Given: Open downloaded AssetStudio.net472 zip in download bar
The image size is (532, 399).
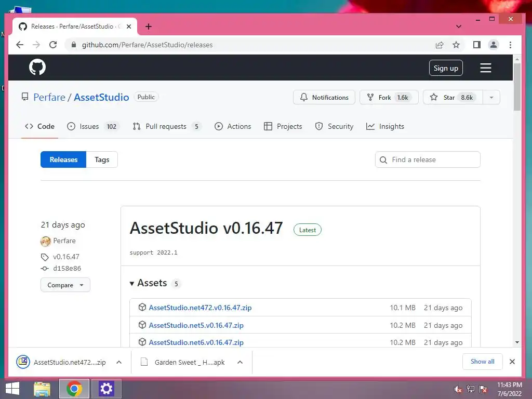Looking at the screenshot, I should click(61, 362).
